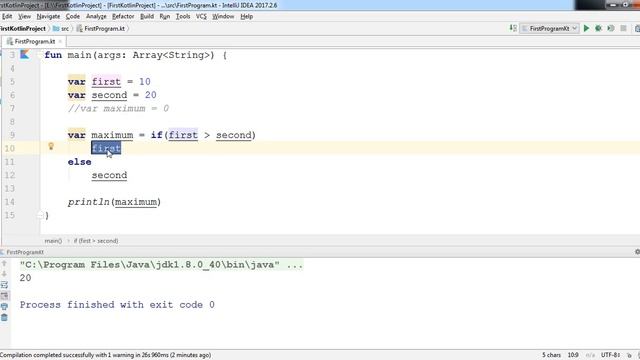Open the Help menu
Screen dimensions: 640x360
click(x=247, y=16)
